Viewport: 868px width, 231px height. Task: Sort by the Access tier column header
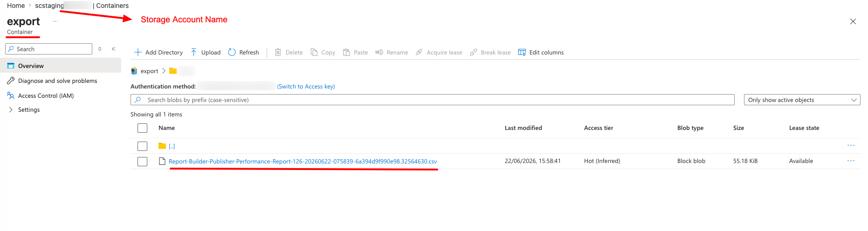[x=599, y=128]
